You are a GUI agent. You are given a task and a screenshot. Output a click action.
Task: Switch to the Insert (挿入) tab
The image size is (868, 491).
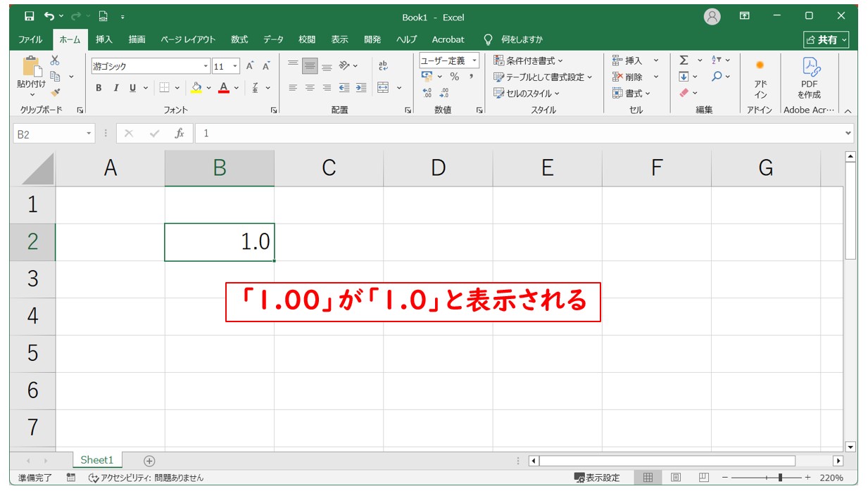[104, 39]
